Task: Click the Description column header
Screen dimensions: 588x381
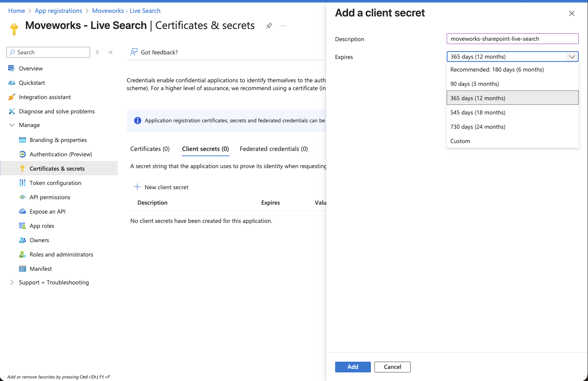Action: (152, 202)
